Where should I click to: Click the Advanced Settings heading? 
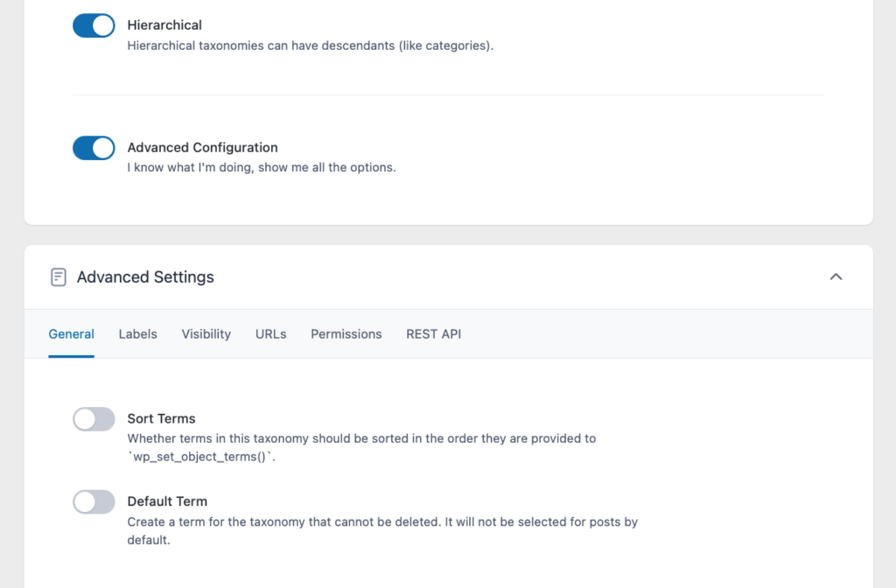(x=145, y=277)
